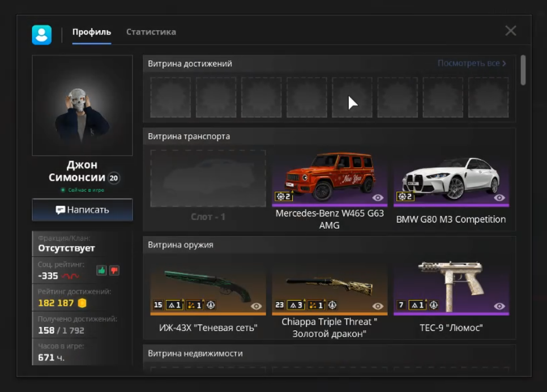Select the empty Слот - 1 vehicle slot
The height and width of the screenshot is (392, 547).
tap(208, 178)
